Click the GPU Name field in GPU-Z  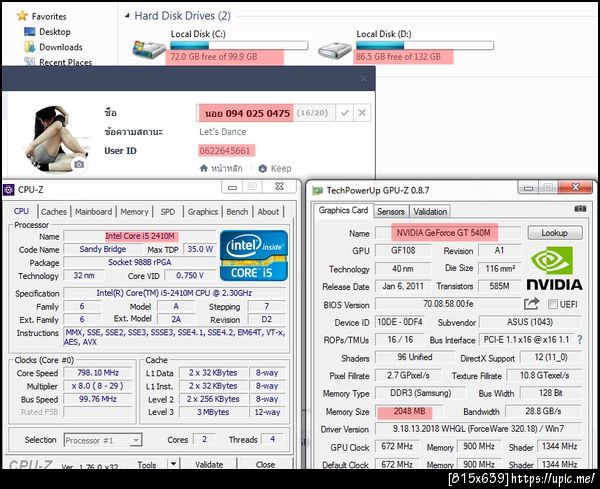(448, 233)
